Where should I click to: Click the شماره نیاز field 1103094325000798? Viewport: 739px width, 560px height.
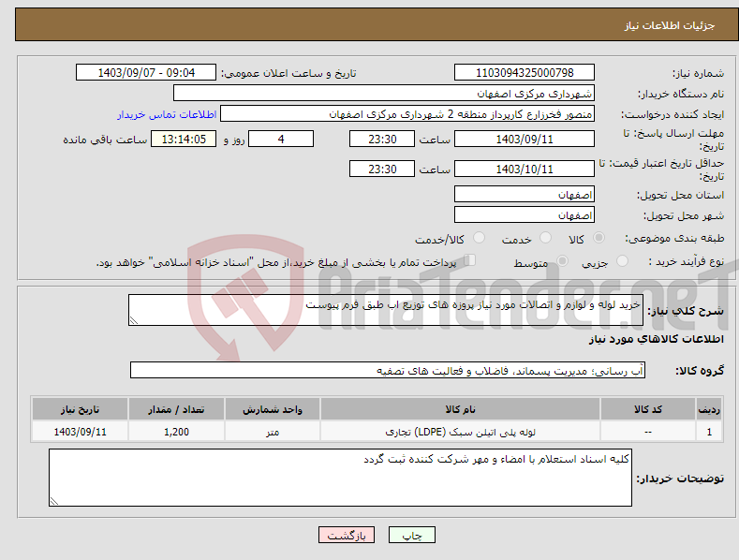pyautogui.click(x=525, y=73)
